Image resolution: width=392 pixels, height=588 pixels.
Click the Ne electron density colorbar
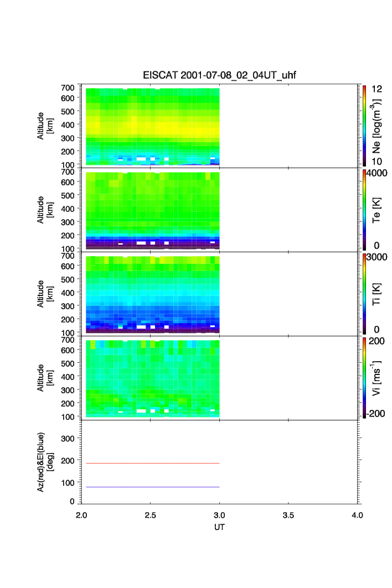tap(364, 125)
